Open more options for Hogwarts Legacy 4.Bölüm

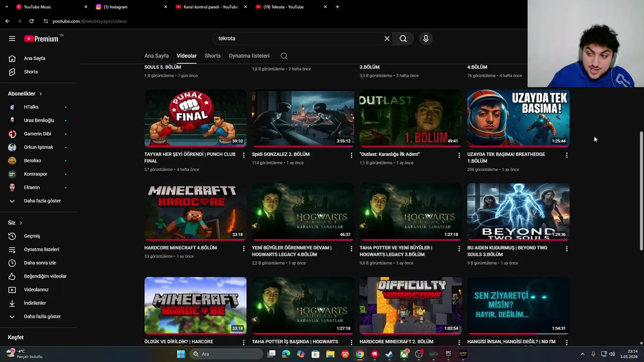pyautogui.click(x=351, y=249)
